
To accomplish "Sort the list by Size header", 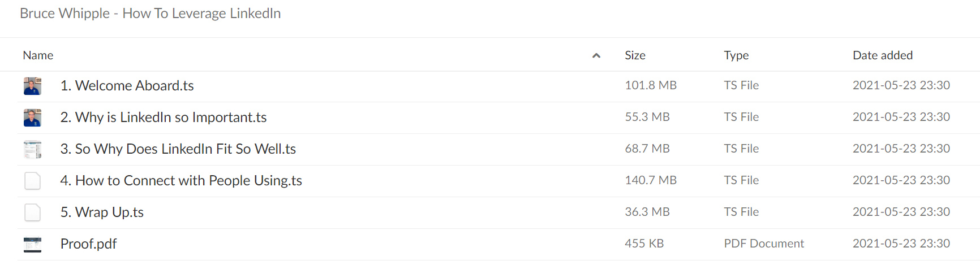I will point(635,55).
